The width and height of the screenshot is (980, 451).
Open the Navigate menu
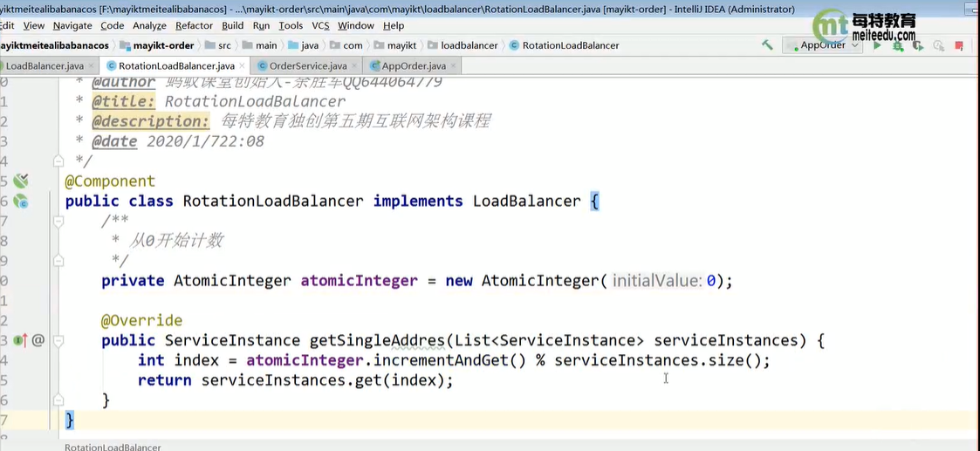point(72,25)
